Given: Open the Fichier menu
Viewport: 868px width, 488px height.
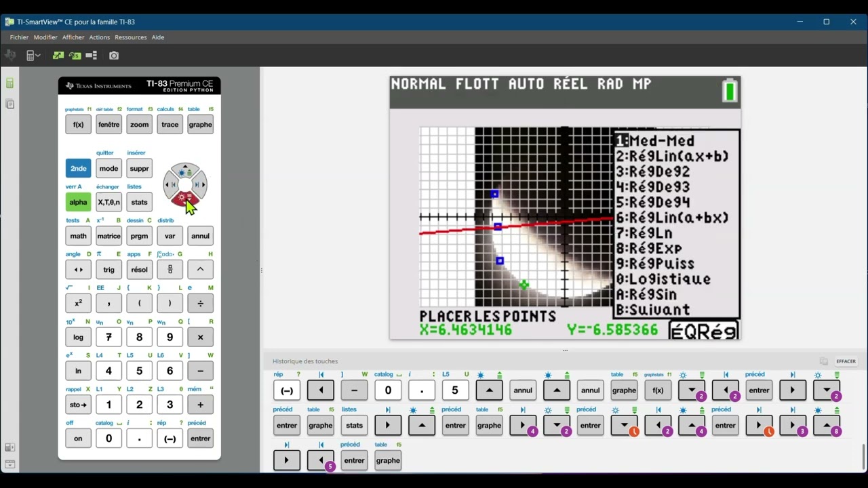Looking at the screenshot, I should tap(19, 37).
